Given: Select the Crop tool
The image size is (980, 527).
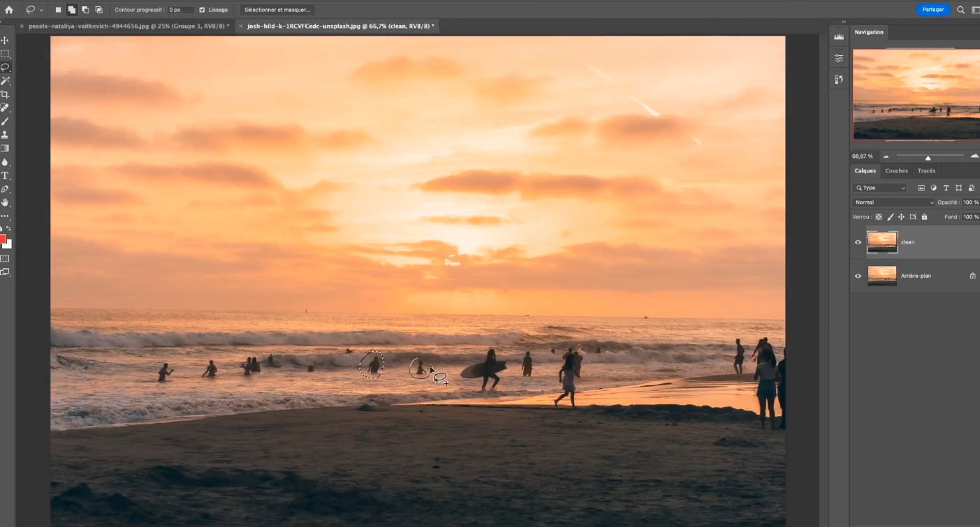Looking at the screenshot, I should point(5,94).
